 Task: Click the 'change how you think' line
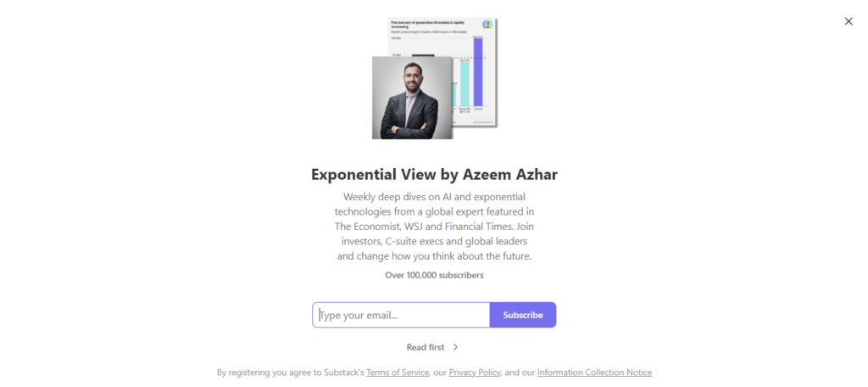pos(434,255)
